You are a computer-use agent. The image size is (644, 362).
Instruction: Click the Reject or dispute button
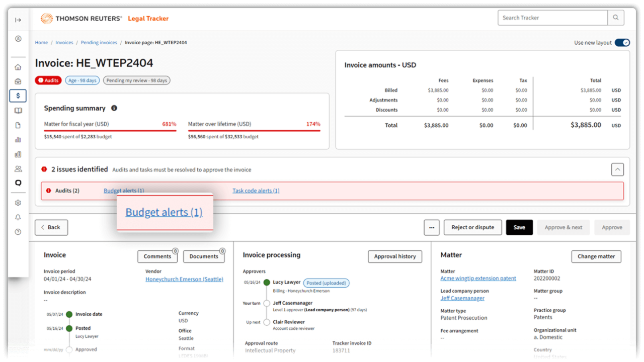472,227
